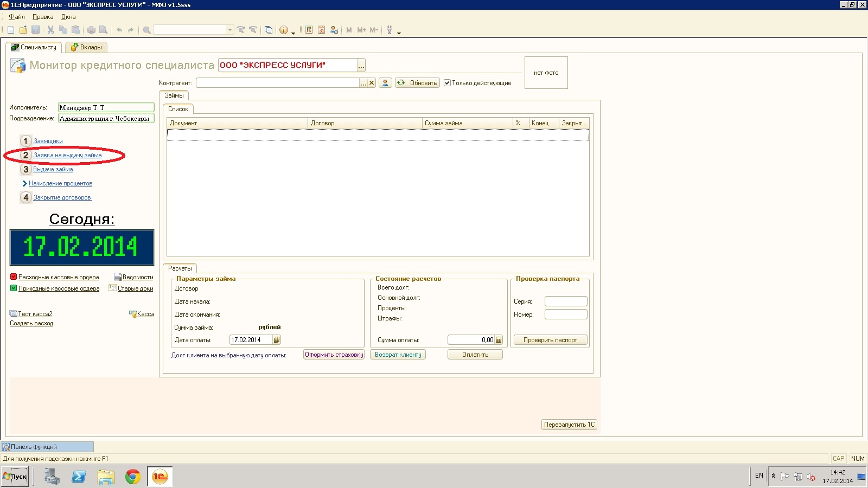Viewport: 868px width, 488px height.
Task: Click the Создать расход link
Action: point(31,323)
